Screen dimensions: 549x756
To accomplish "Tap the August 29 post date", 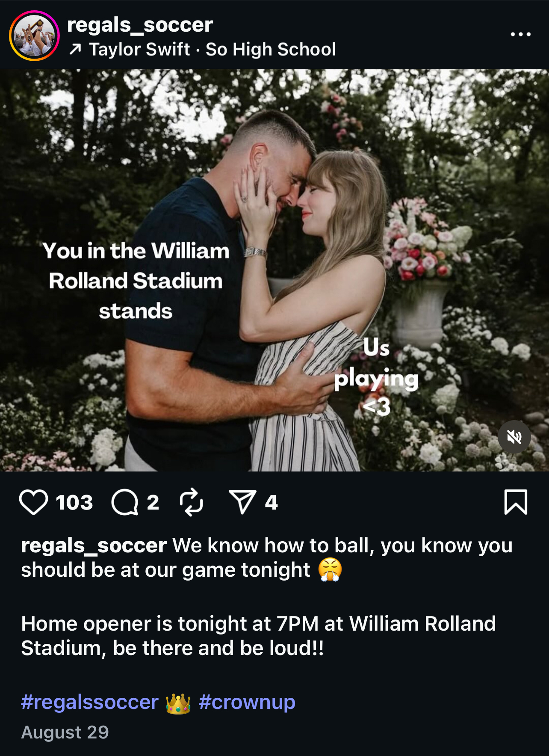I will 65,732.
